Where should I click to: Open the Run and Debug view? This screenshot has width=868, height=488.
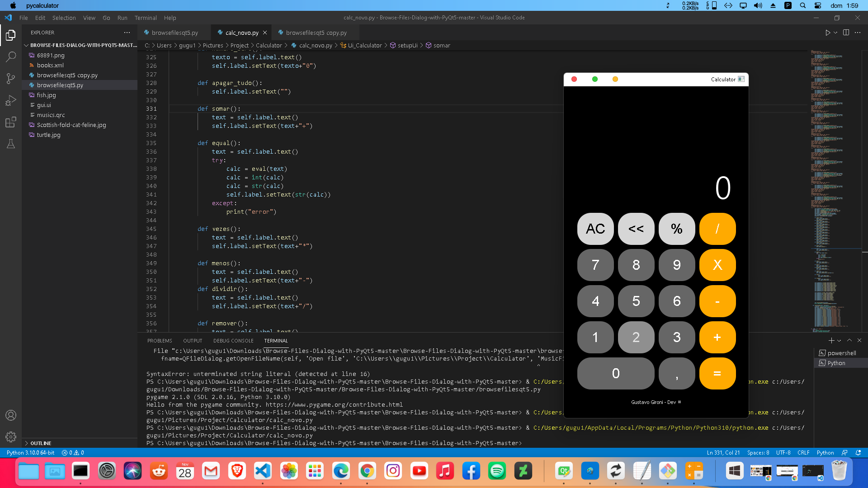[11, 100]
